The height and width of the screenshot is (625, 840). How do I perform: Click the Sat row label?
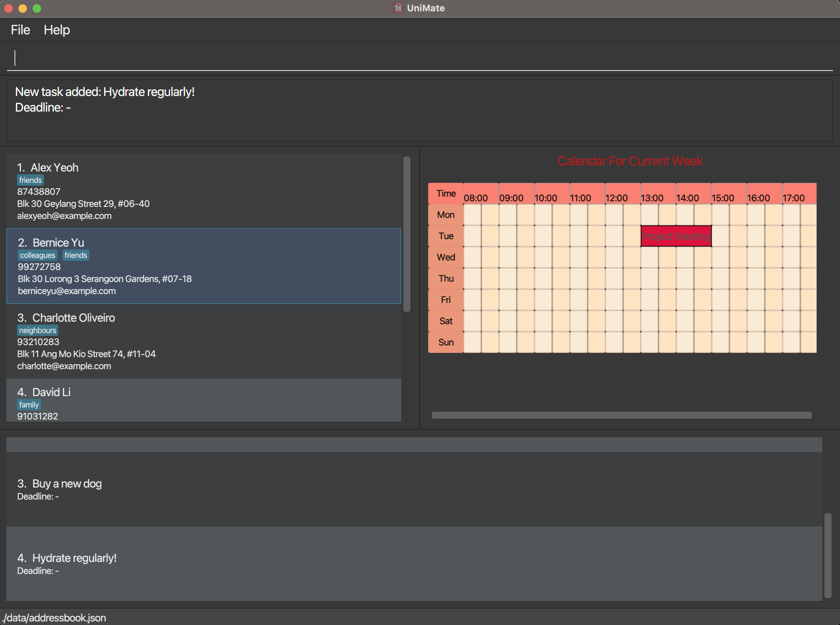tap(446, 321)
